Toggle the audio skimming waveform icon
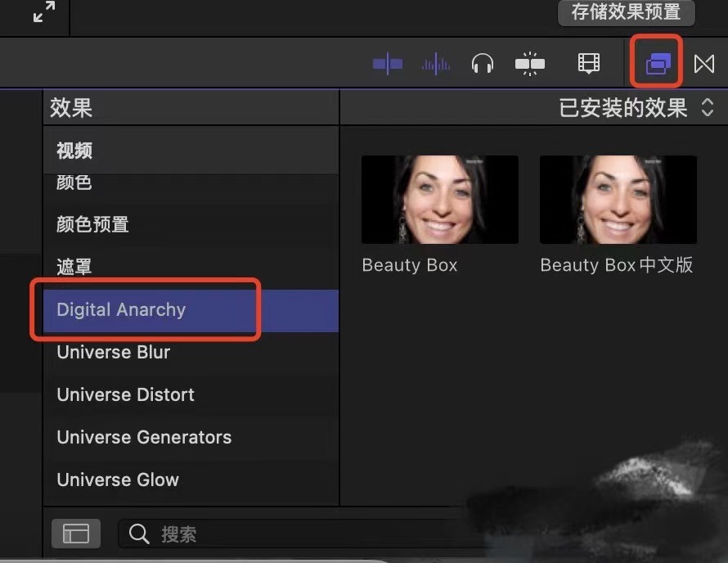The image size is (728, 563). 435,62
